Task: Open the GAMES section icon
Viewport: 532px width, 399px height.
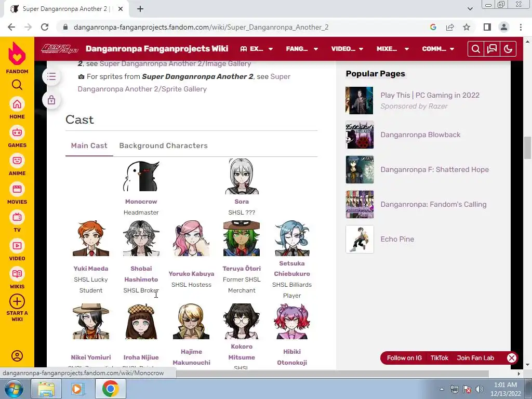Action: click(17, 132)
